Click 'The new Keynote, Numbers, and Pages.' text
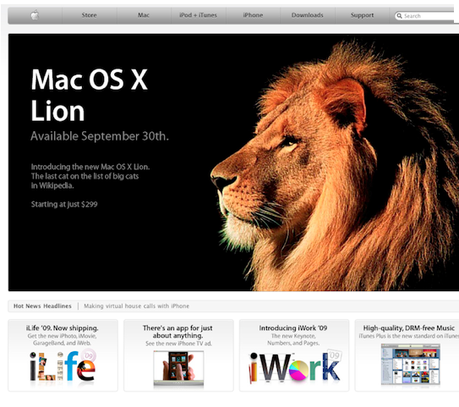This screenshot has width=459, height=407. tap(293, 339)
